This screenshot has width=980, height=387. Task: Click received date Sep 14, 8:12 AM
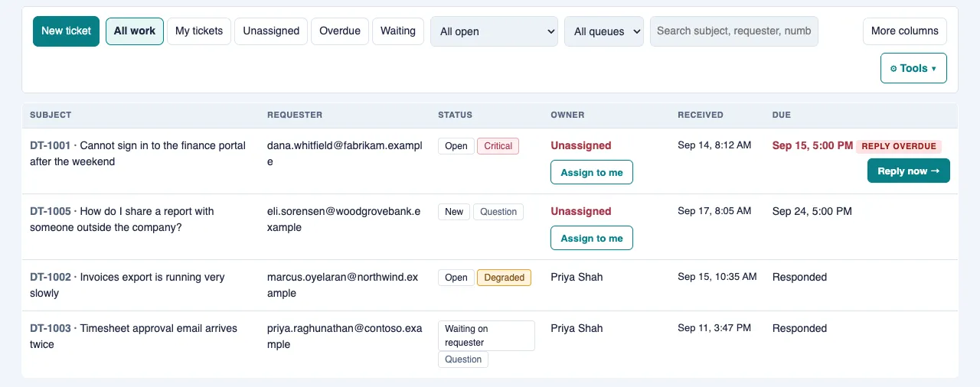click(714, 145)
